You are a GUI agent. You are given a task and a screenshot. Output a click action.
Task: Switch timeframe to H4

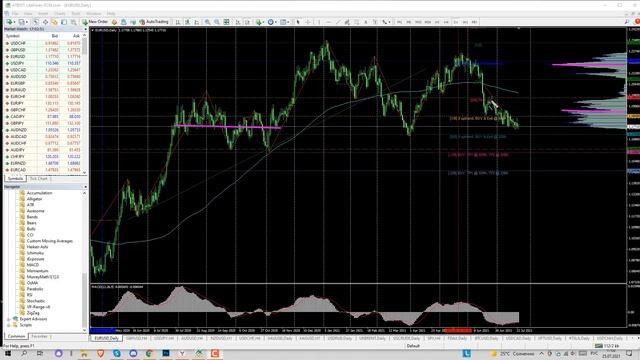click(446, 22)
